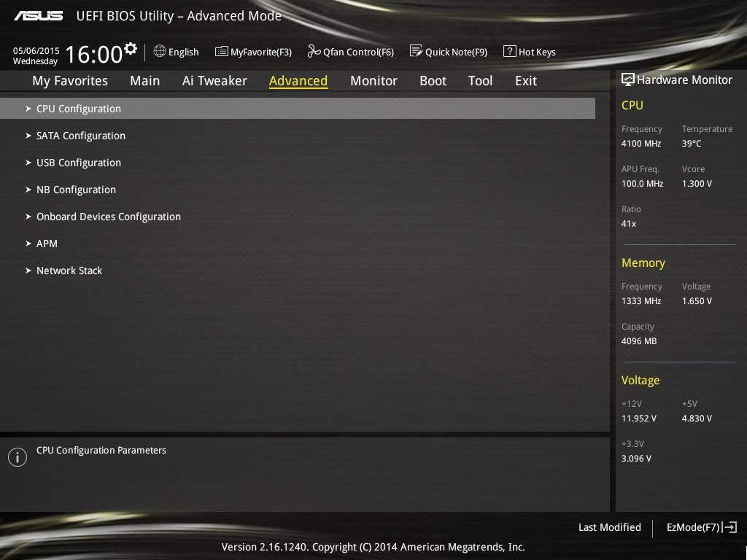Viewport: 747px width, 560px height.
Task: Click the English language button
Action: tap(177, 52)
